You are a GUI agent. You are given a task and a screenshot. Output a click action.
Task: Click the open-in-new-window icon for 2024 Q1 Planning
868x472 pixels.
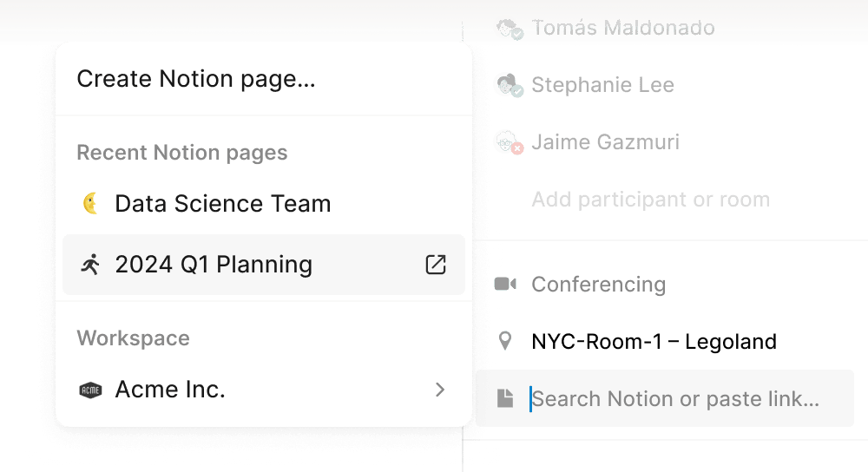436,265
